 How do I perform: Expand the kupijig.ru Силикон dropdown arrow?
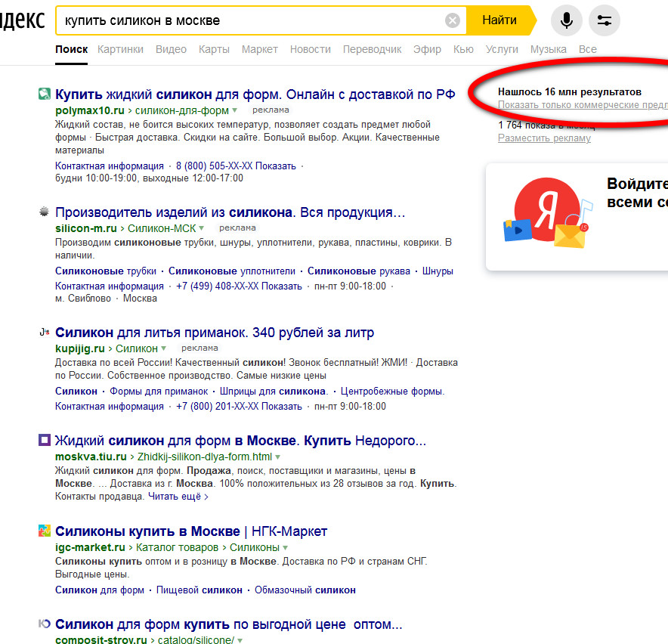point(163,348)
